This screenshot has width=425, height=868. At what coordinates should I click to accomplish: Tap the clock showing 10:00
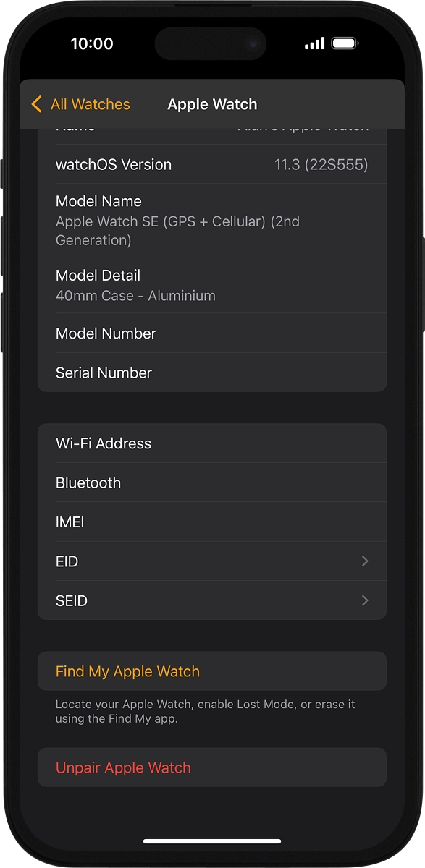[92, 43]
